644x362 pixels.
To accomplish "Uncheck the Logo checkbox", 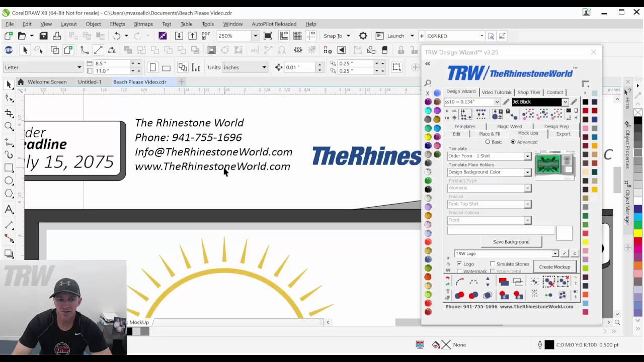I will click(459, 264).
